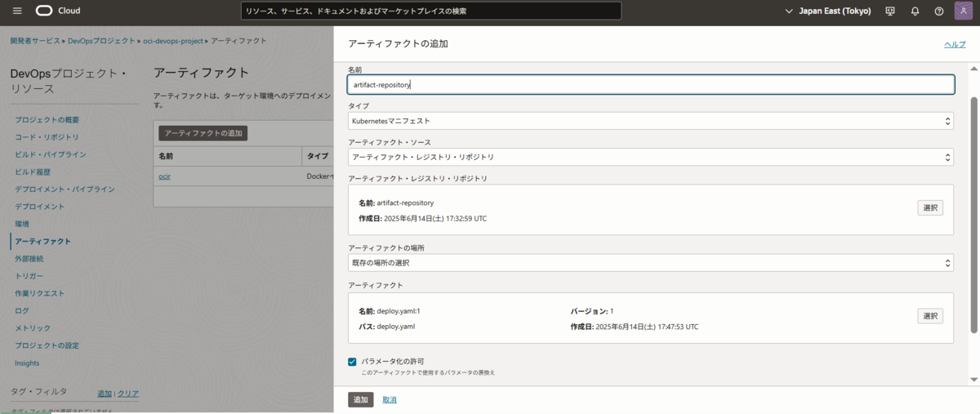Viewport: 980px width, 414px height.
Task: Go to 作業リクエスト in the sidebar
Action: point(39,293)
